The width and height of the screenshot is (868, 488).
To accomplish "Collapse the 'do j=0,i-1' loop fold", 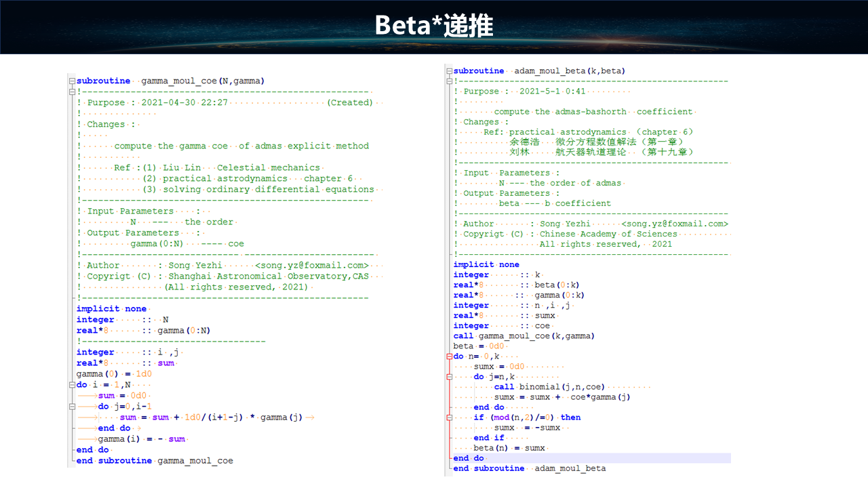I will (73, 407).
